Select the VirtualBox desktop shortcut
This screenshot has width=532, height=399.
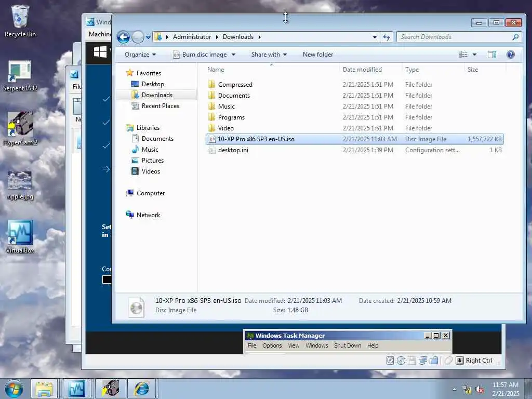pyautogui.click(x=20, y=237)
